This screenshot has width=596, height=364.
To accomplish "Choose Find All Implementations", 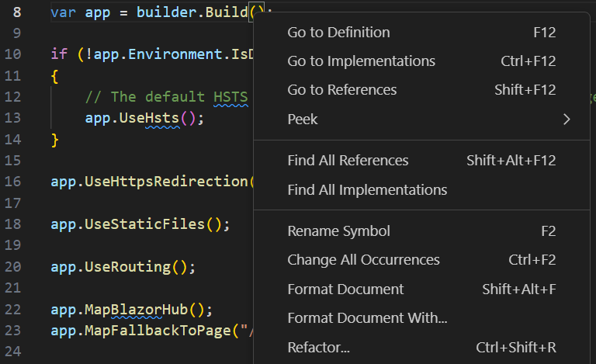I will point(367,189).
